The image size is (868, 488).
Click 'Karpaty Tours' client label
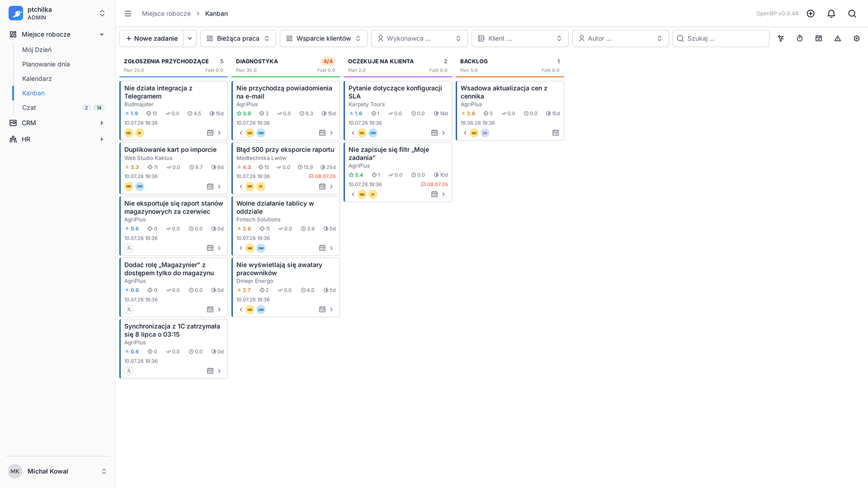(x=367, y=104)
